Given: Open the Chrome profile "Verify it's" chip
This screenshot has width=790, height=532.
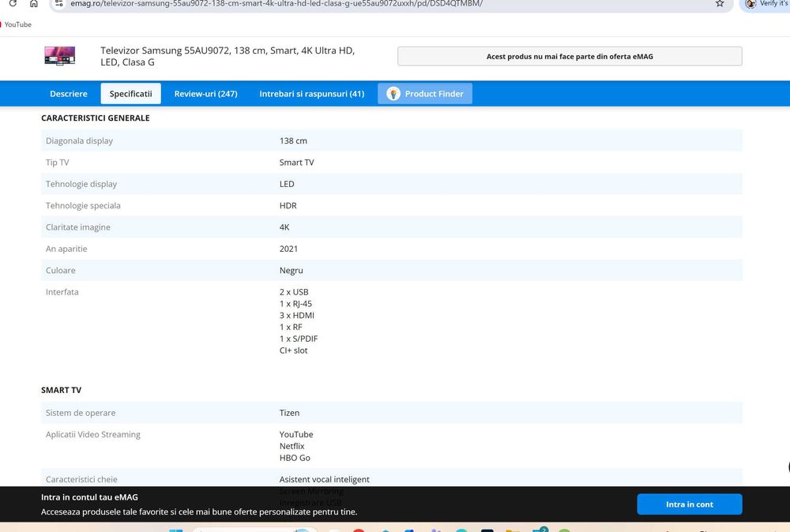Looking at the screenshot, I should (766, 3).
